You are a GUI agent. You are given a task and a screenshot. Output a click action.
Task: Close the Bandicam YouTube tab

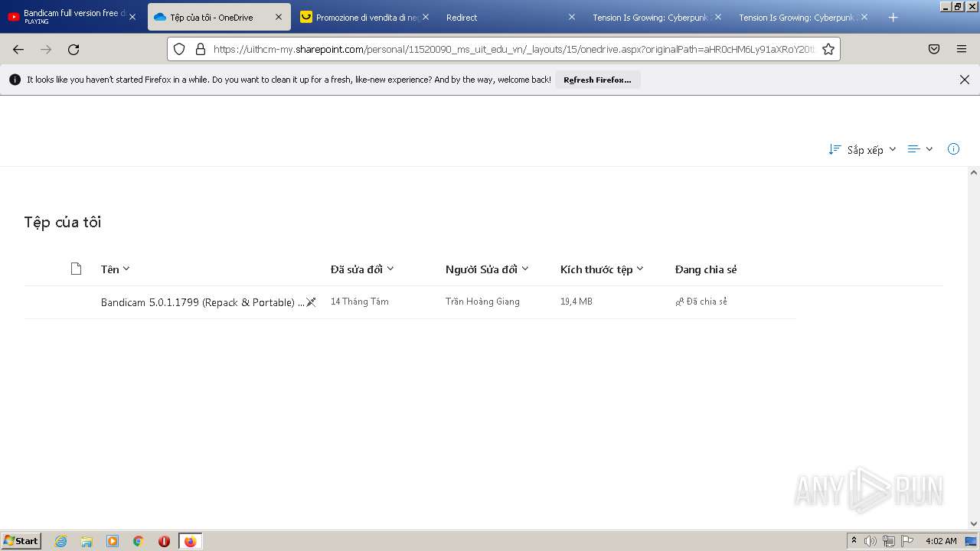coord(132,17)
